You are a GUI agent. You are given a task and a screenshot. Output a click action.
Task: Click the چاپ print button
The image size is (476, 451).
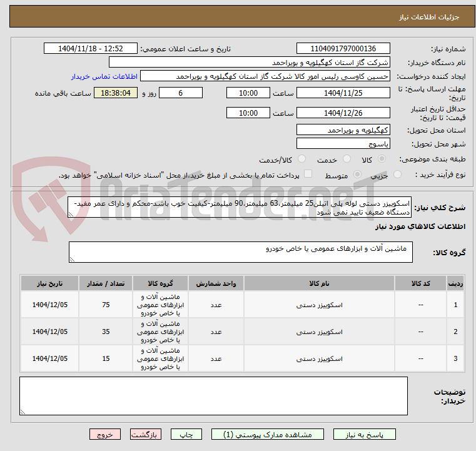pos(186,434)
